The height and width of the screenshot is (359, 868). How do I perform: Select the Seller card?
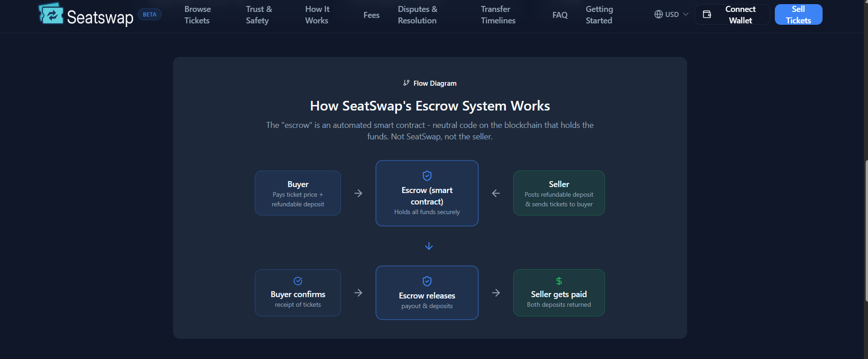559,193
